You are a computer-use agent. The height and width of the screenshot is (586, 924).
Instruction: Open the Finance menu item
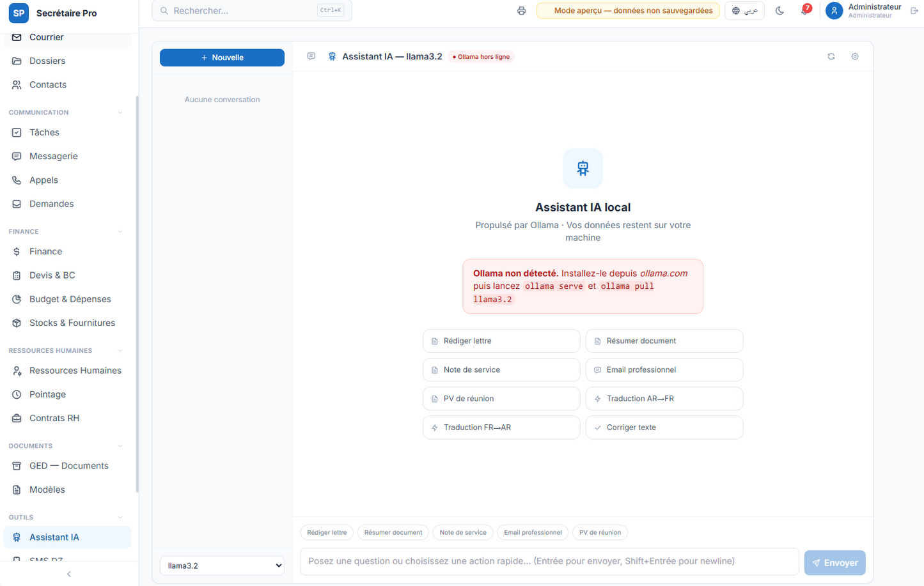tap(67, 252)
